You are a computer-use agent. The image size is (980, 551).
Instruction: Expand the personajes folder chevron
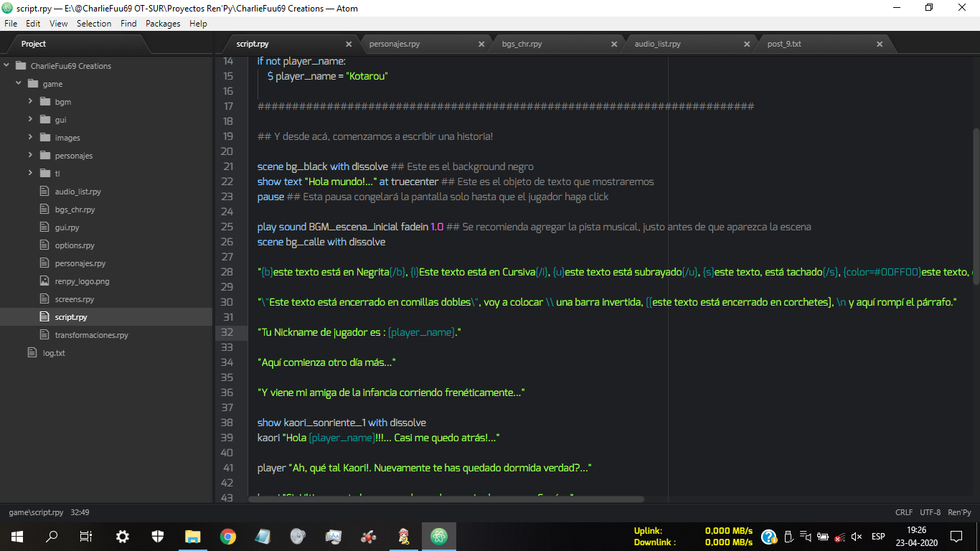click(31, 156)
